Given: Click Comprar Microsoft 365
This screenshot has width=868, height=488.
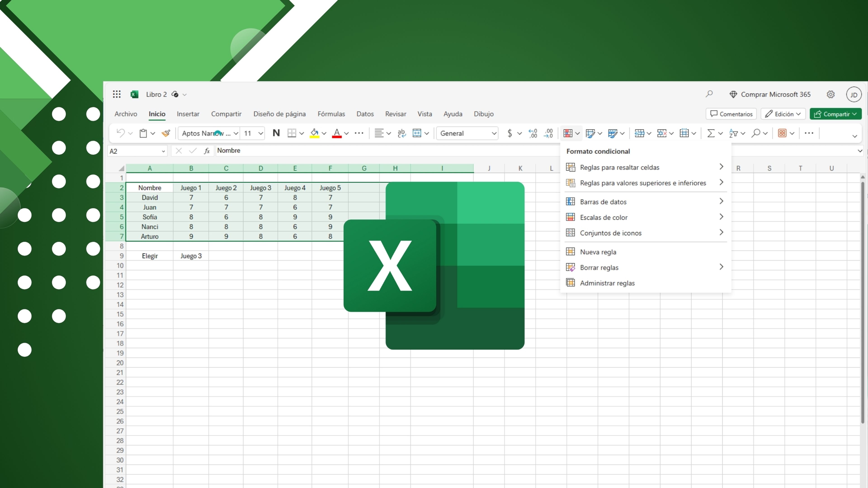Looking at the screenshot, I should pyautogui.click(x=770, y=94).
